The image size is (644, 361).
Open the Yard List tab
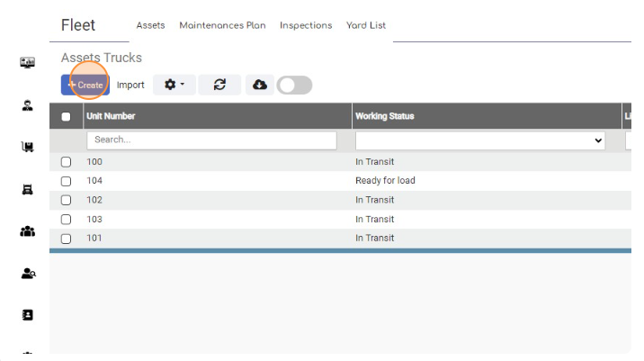[366, 25]
